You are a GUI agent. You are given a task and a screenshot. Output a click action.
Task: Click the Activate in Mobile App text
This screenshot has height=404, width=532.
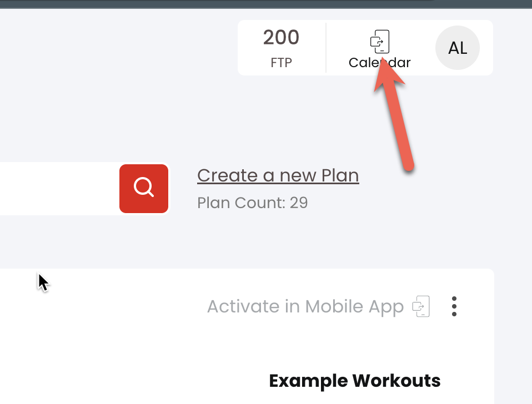pos(305,307)
